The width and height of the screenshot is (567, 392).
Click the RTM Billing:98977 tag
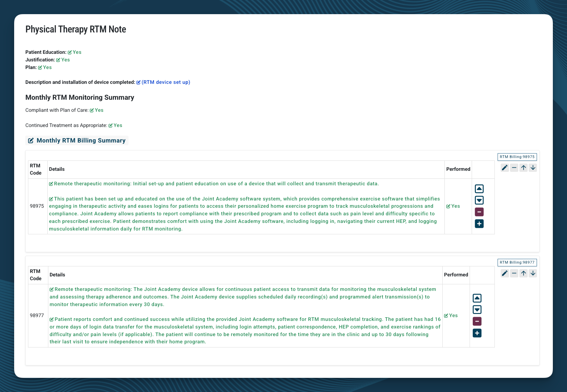(517, 262)
